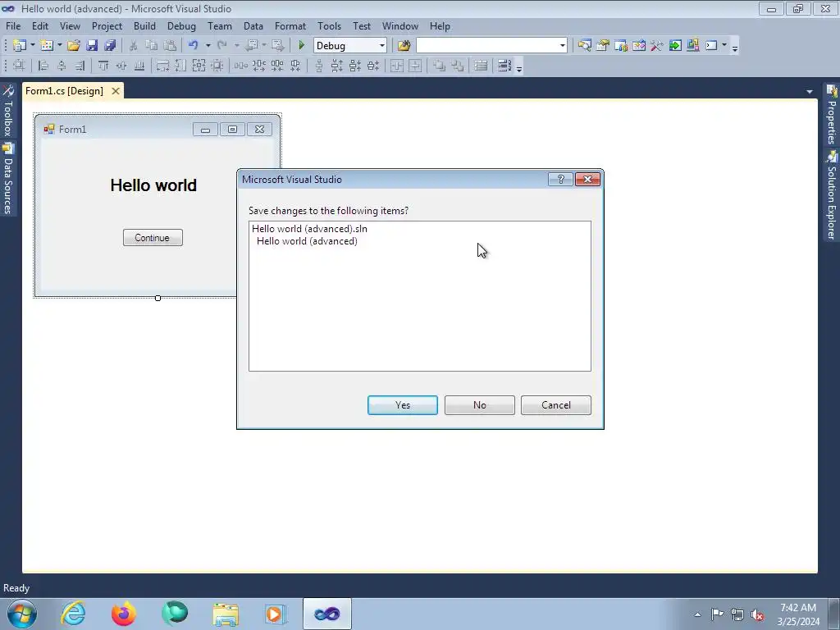Click the Undo arrow icon
This screenshot has width=840, height=630.
point(194,46)
